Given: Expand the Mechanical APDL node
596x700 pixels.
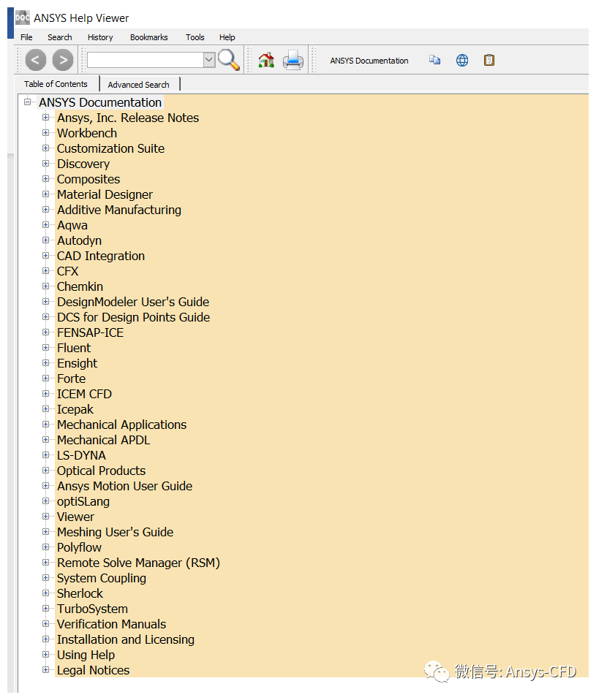Looking at the screenshot, I should tap(46, 440).
